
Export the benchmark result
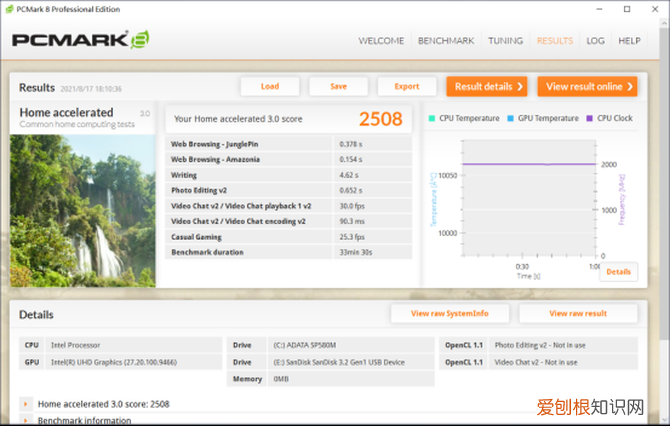406,87
